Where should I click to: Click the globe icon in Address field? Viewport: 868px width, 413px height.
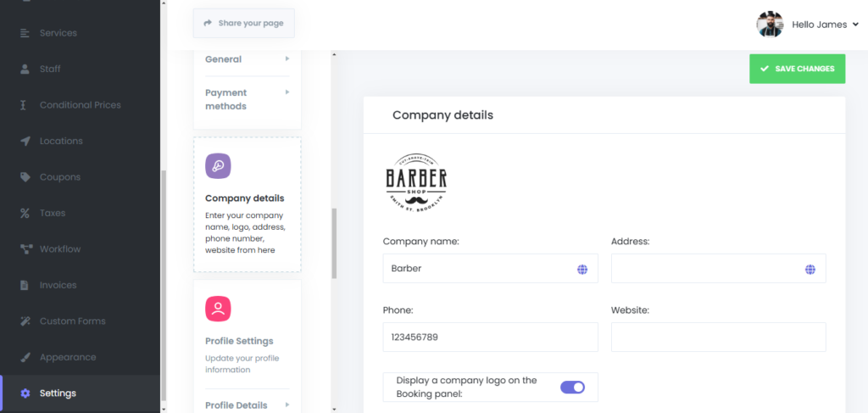(x=810, y=269)
